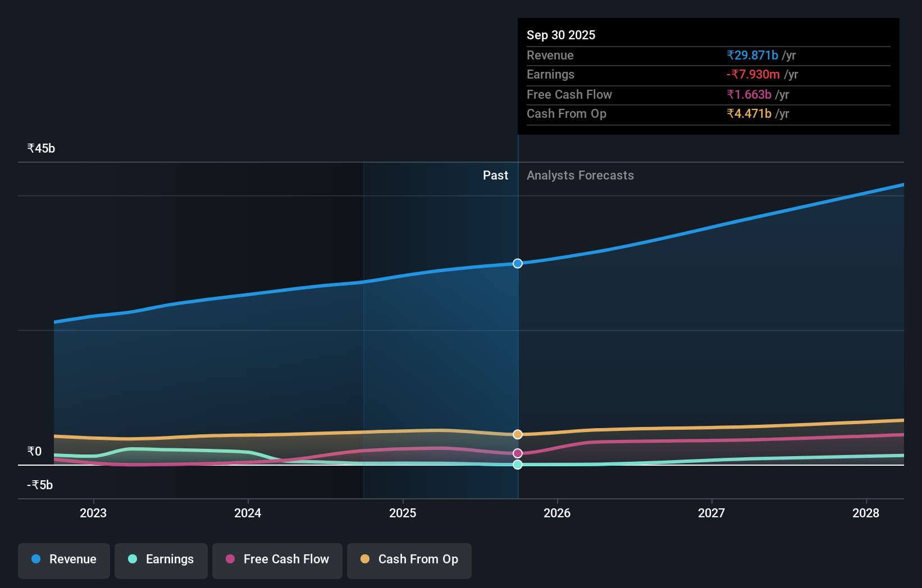Click the Revenue value in the tooltip
Image resolution: width=922 pixels, height=588 pixels.
(x=752, y=56)
